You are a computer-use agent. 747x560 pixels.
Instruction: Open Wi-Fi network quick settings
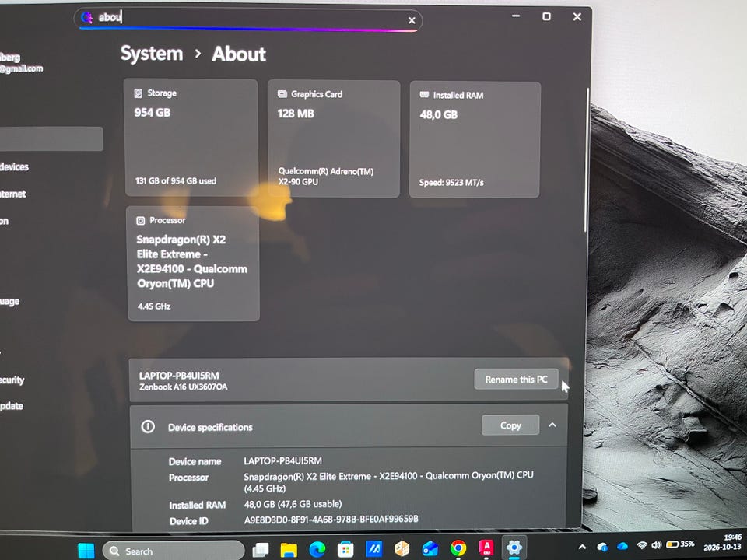click(642, 545)
